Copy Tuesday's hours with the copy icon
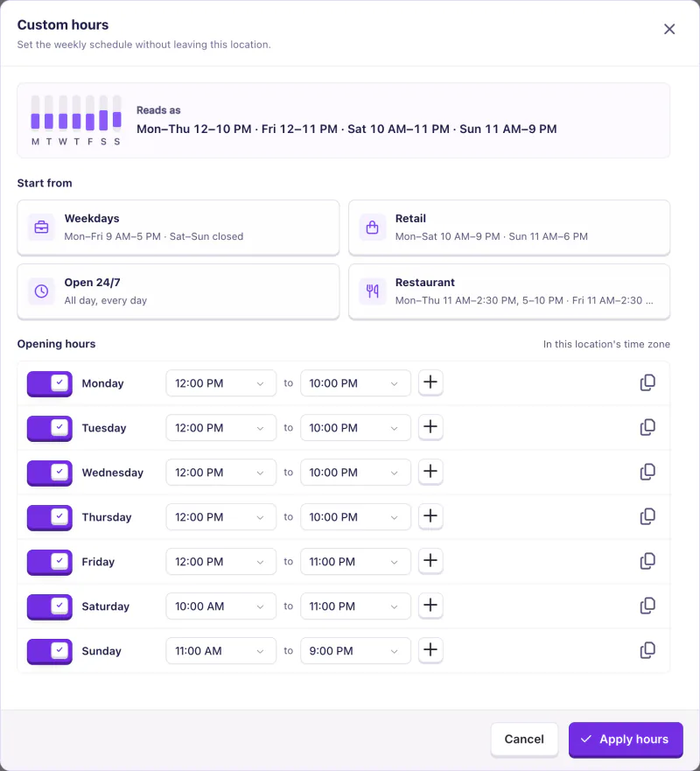The height and width of the screenshot is (771, 700). pos(647,427)
